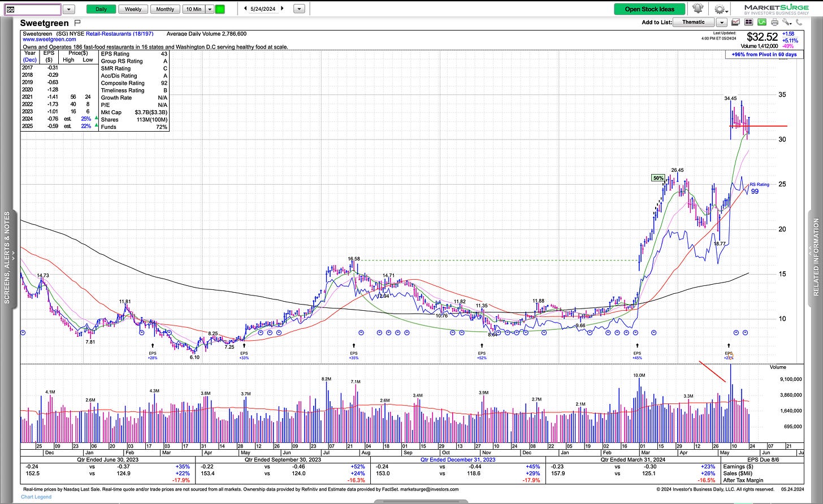Click the green curved-arrow chart icon
This screenshot has height=504, width=823.
click(761, 22)
